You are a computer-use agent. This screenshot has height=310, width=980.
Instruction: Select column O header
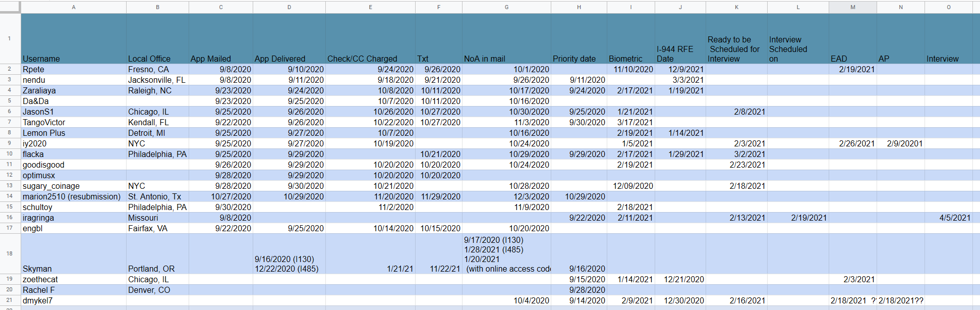pyautogui.click(x=948, y=7)
